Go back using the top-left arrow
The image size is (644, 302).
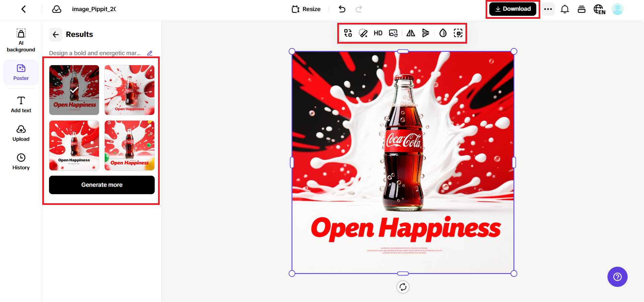(x=23, y=9)
